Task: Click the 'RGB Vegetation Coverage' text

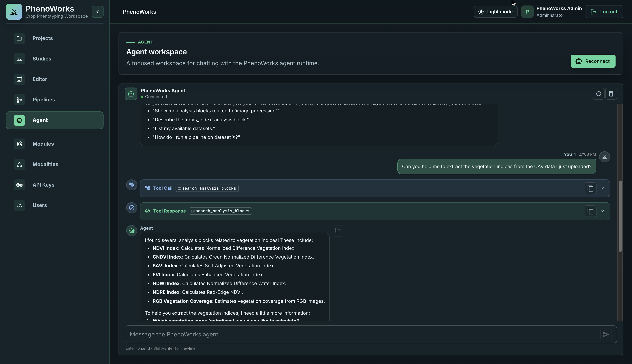Action: 182,301
